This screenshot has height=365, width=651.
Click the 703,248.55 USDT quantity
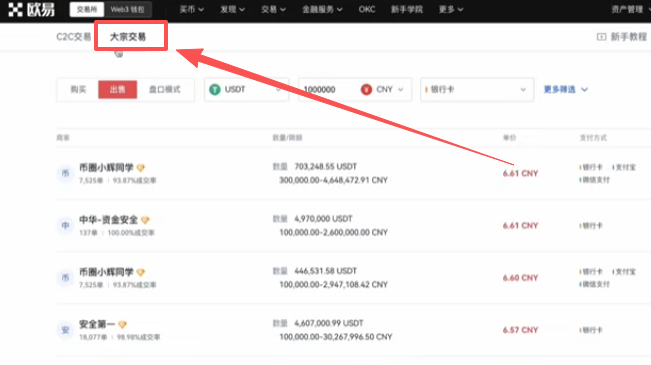326,167
